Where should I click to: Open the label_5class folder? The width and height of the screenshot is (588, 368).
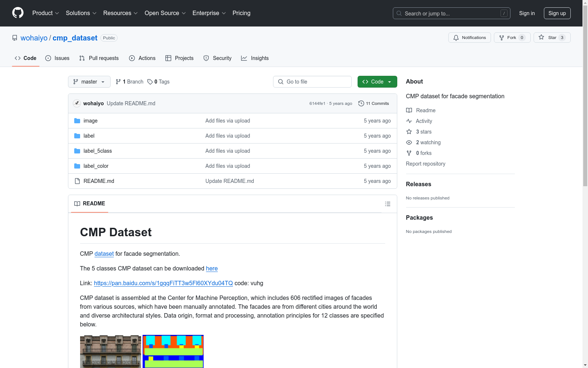pos(98,151)
